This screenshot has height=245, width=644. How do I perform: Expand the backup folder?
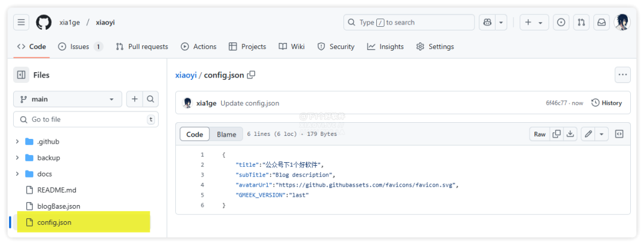17,158
